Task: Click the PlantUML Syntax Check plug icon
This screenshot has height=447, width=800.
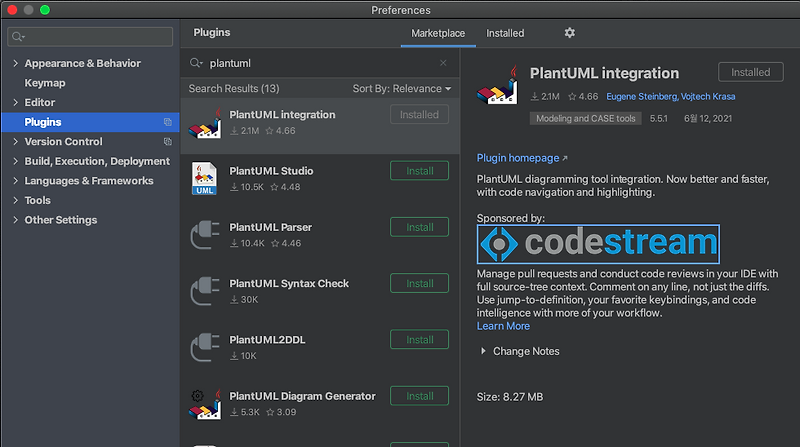Action: pyautogui.click(x=205, y=291)
